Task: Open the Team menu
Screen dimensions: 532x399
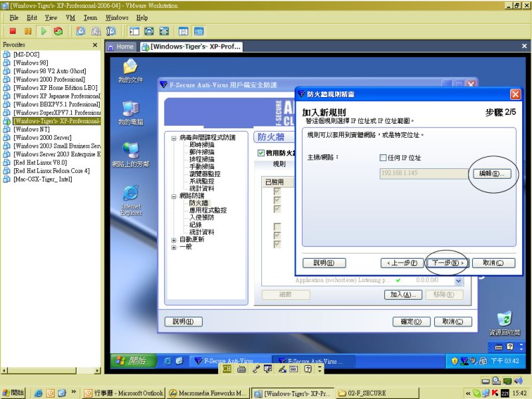Action: 90,18
